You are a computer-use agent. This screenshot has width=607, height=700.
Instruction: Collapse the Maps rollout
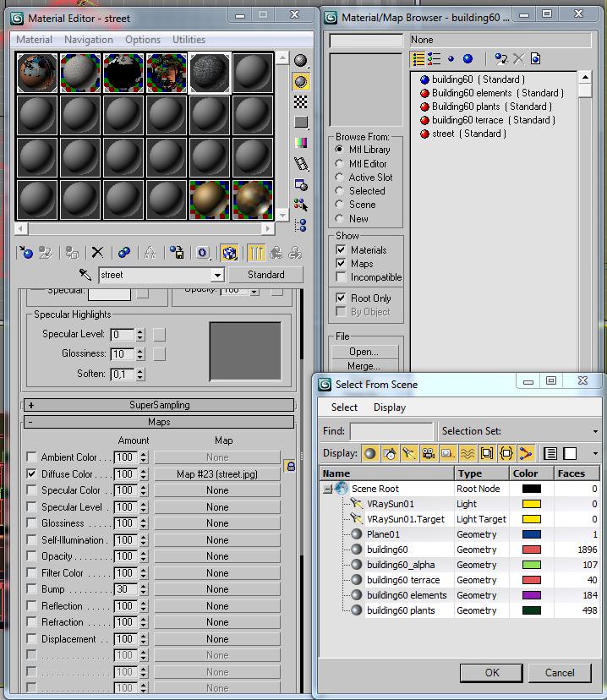(159, 422)
